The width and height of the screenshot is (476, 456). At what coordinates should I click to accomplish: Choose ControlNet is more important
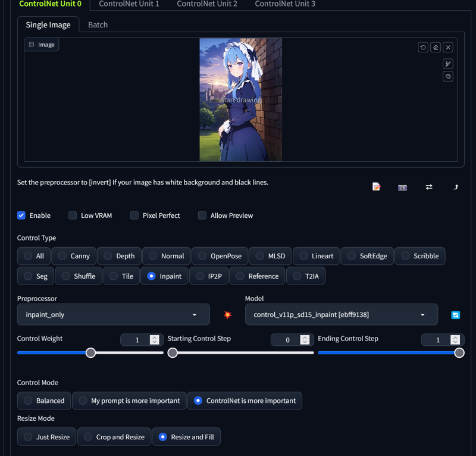[x=245, y=401]
